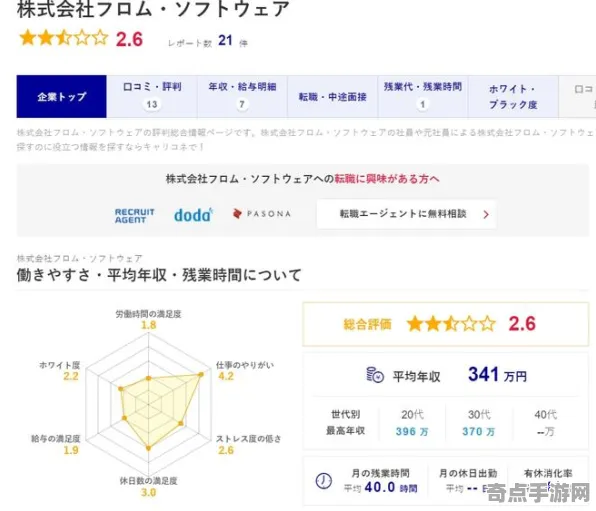This screenshot has height=511, width=596.
Task: Click the 総合評価 label
Action: coord(367,324)
